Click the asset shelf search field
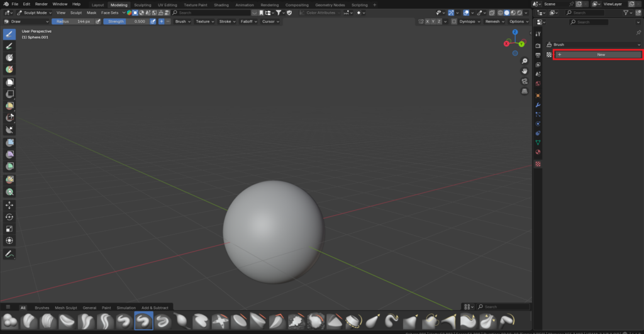 [x=503, y=307]
